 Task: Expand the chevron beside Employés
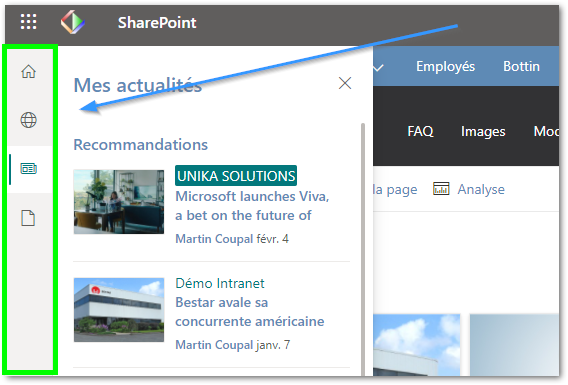[378, 67]
